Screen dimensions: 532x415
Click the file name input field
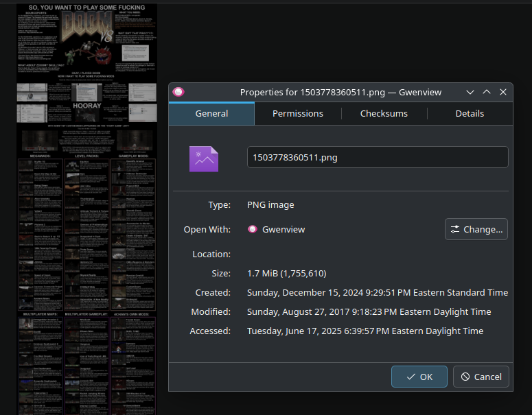(x=378, y=157)
